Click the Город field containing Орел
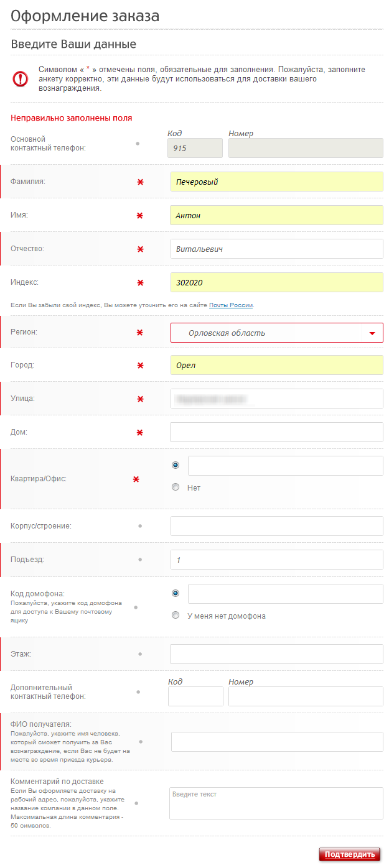Viewport: 389px width, 868px height. pyautogui.click(x=276, y=365)
